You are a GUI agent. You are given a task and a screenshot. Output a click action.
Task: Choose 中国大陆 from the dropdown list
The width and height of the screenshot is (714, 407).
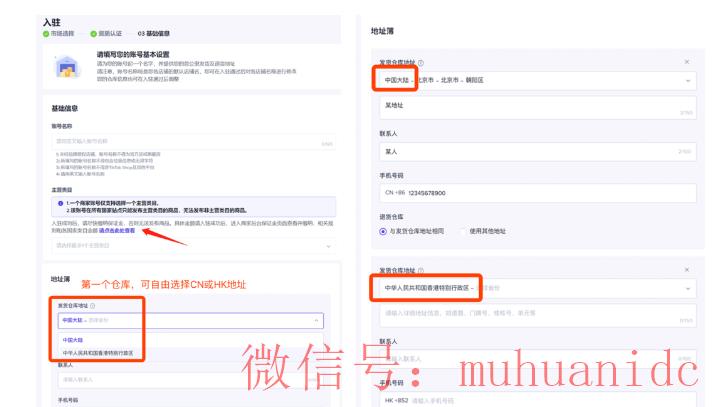point(73,340)
